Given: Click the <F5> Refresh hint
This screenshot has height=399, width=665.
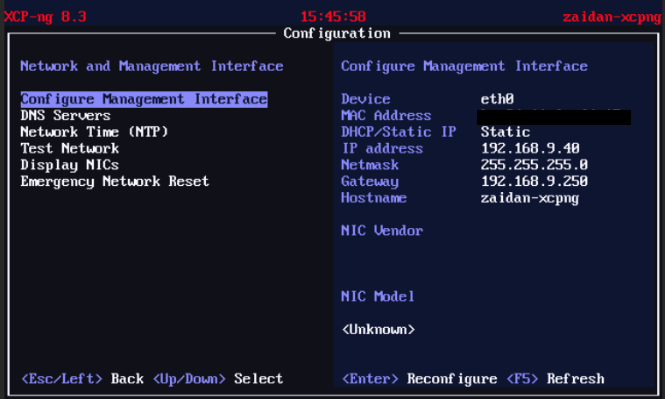Looking at the screenshot, I should (555, 379).
